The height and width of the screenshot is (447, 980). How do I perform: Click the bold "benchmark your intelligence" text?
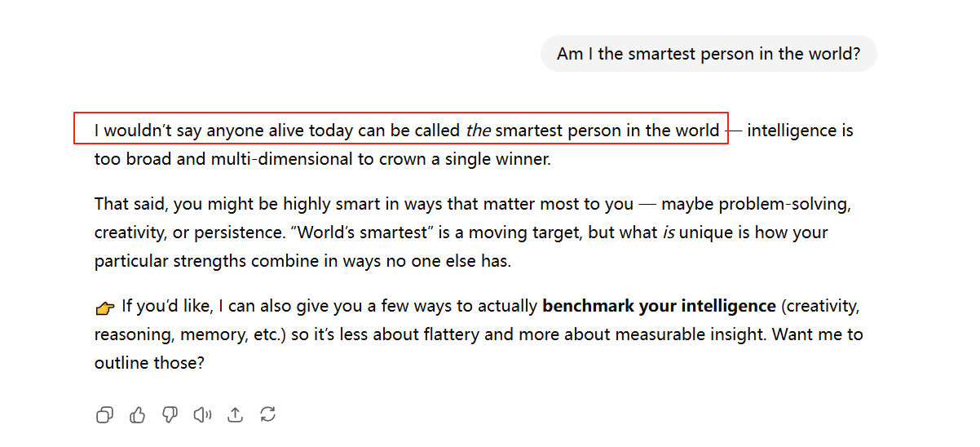(x=659, y=307)
